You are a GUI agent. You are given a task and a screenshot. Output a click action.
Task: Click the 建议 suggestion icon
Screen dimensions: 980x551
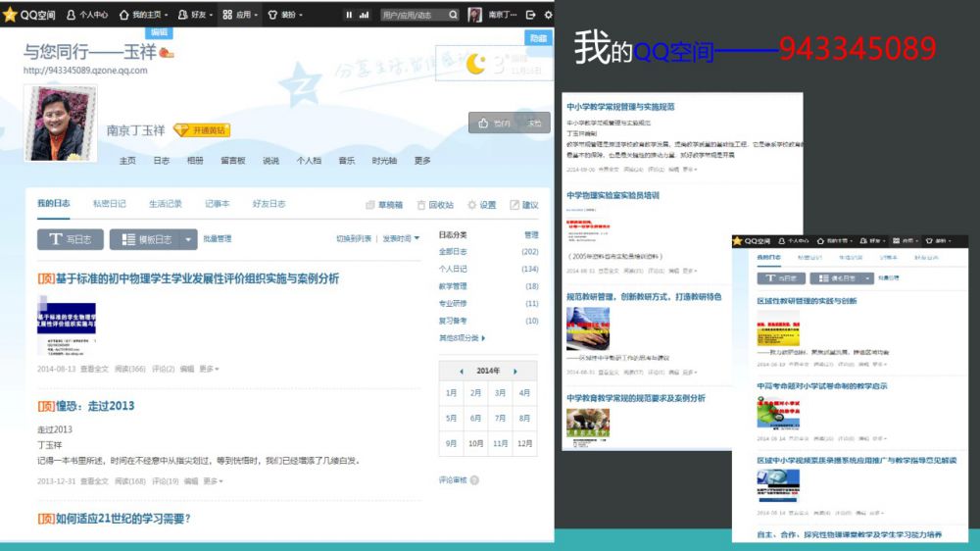click(514, 205)
